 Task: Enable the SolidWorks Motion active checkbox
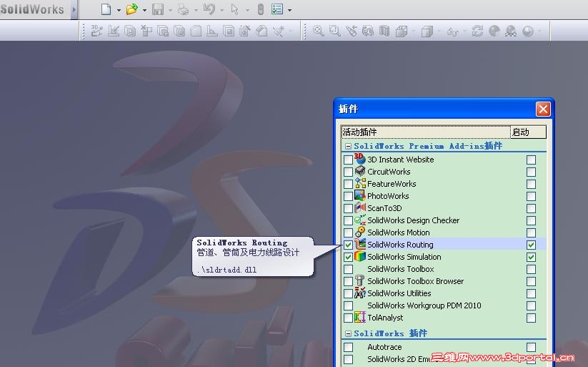(x=349, y=233)
